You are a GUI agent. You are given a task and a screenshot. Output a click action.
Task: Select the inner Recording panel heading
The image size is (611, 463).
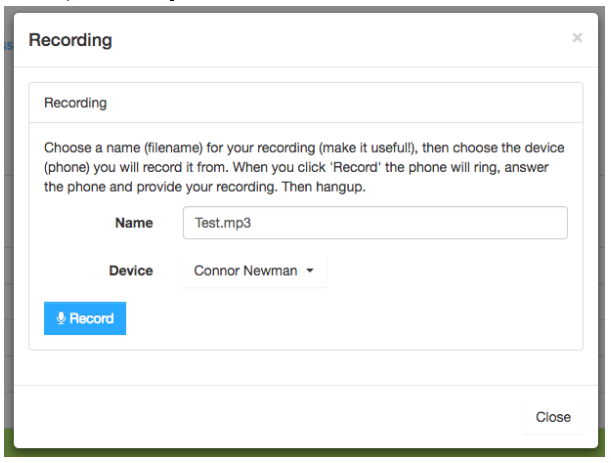pos(75,103)
